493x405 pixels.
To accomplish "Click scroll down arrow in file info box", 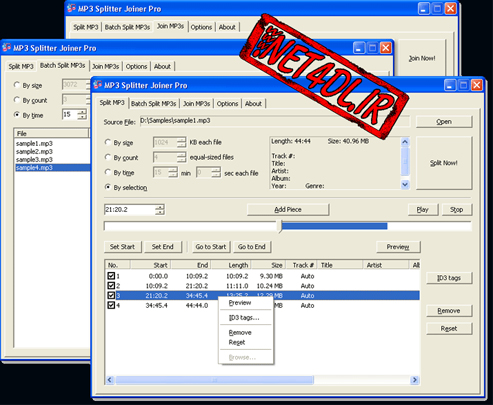I will 405,184.
